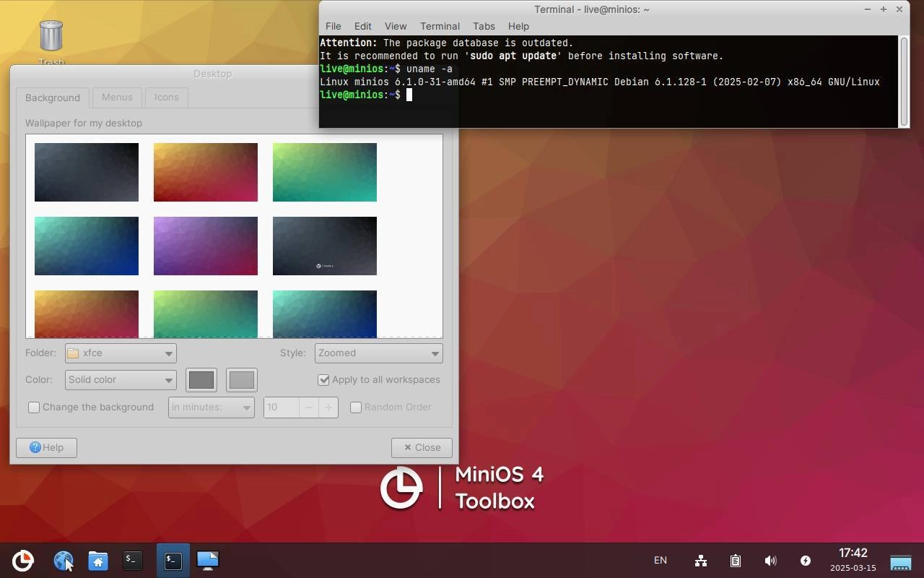This screenshot has width=924, height=578.
Task: Open the Terminal File menu
Action: click(x=333, y=26)
